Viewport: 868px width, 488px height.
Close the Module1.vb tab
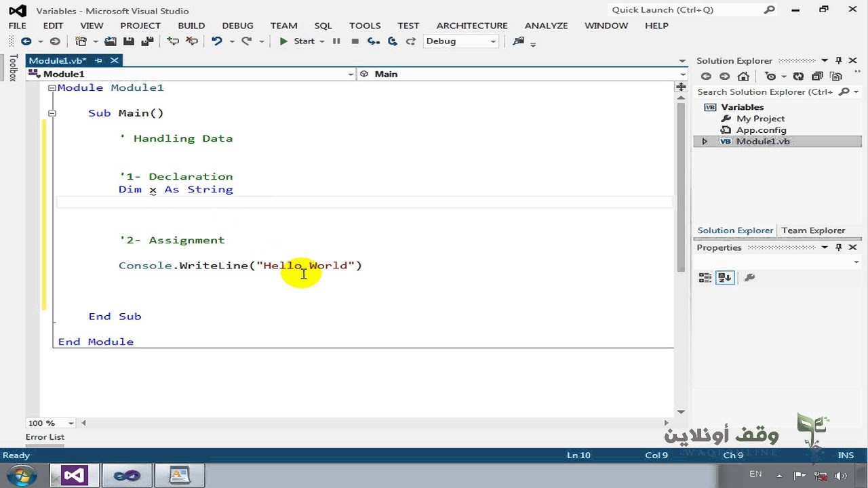[x=115, y=60]
